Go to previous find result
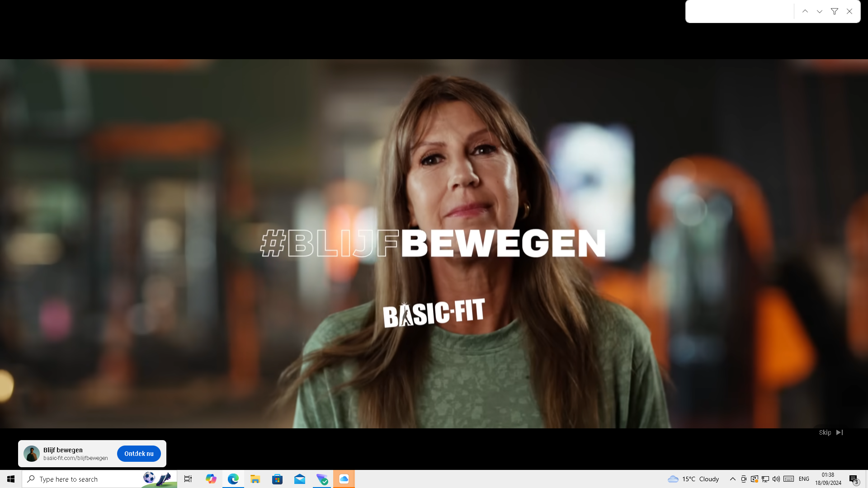 tap(805, 11)
